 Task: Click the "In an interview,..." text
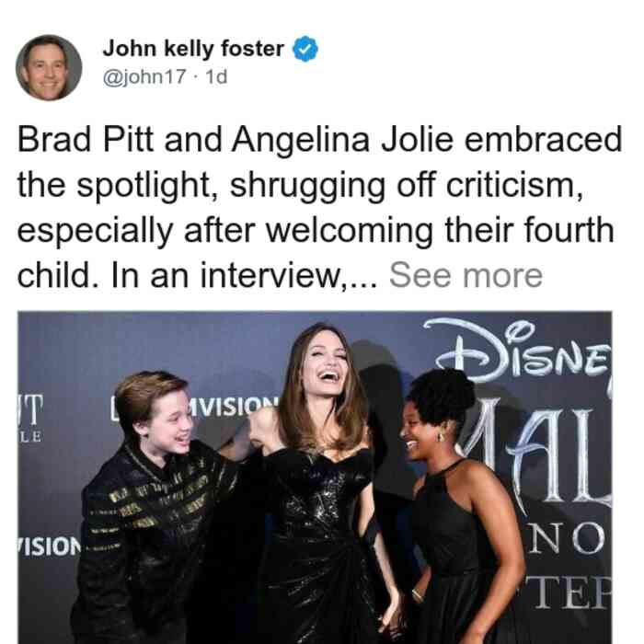(243, 275)
